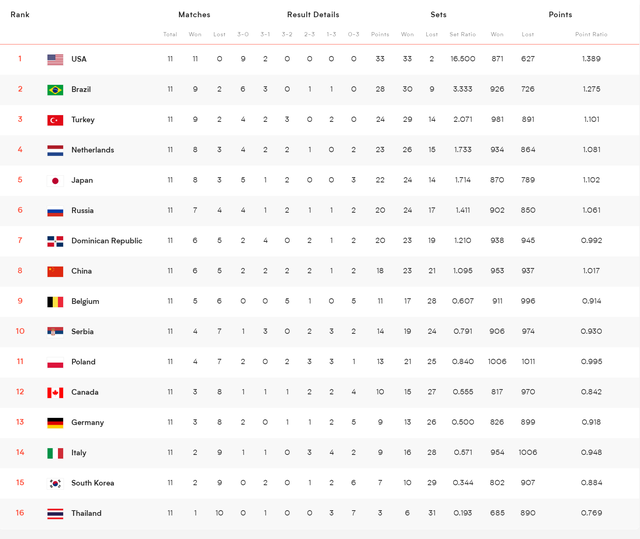Screen dimensions: 640x539
Task: Click the Point Ratio column header
Action: 591,35
